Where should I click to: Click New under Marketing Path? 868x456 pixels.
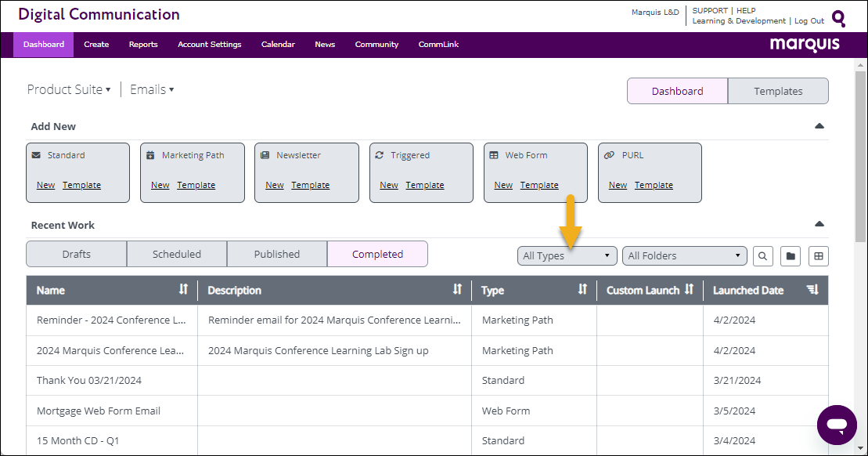point(160,185)
